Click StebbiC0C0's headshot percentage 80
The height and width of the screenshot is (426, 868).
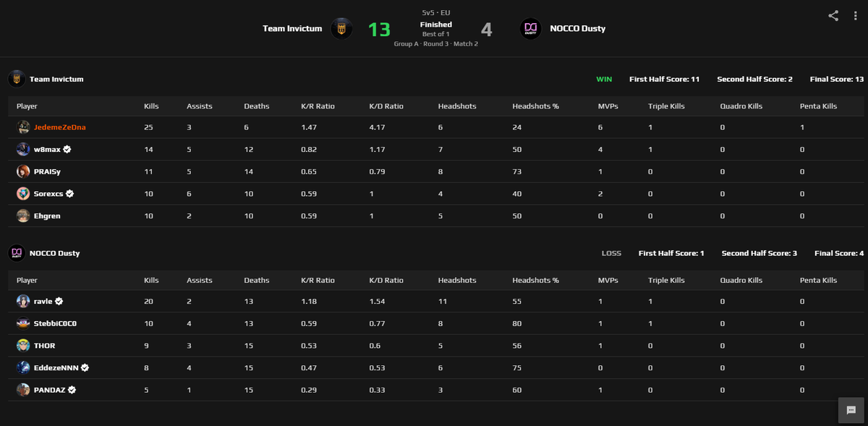pyautogui.click(x=516, y=323)
